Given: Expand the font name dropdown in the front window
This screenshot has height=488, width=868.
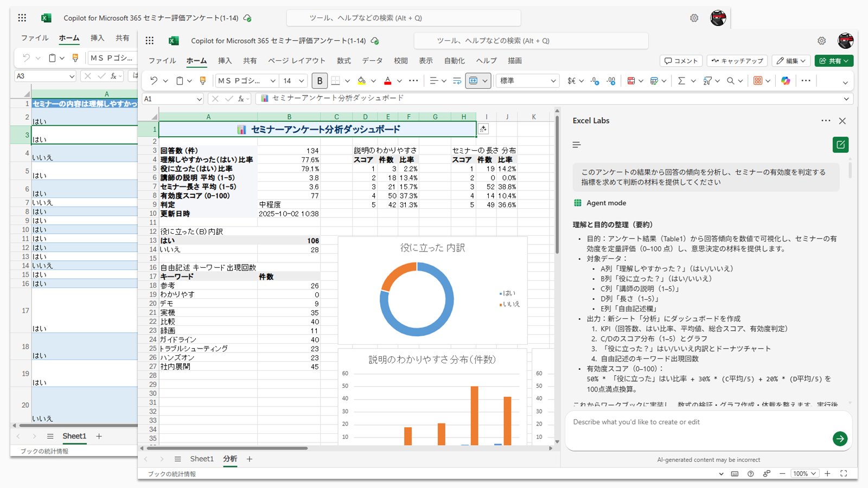Looking at the screenshot, I should pos(272,81).
